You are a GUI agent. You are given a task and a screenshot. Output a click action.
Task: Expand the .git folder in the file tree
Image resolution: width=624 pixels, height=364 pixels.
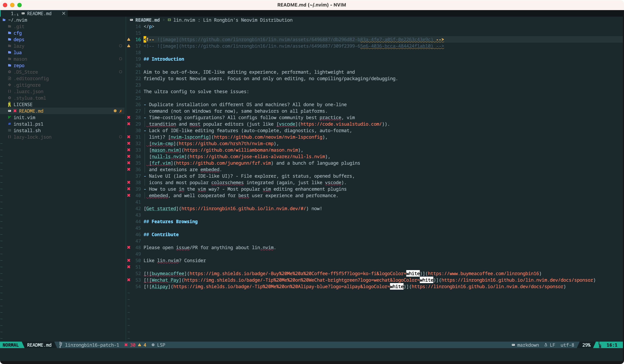[19, 27]
